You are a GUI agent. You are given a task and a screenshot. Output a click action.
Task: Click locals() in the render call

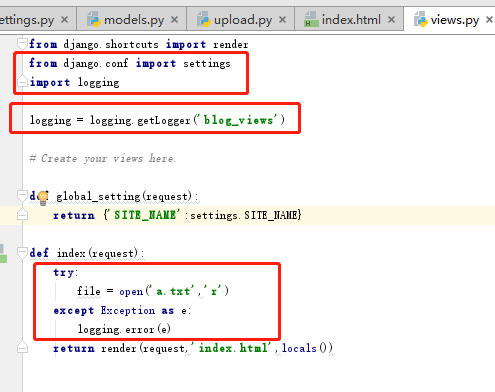click(x=307, y=348)
